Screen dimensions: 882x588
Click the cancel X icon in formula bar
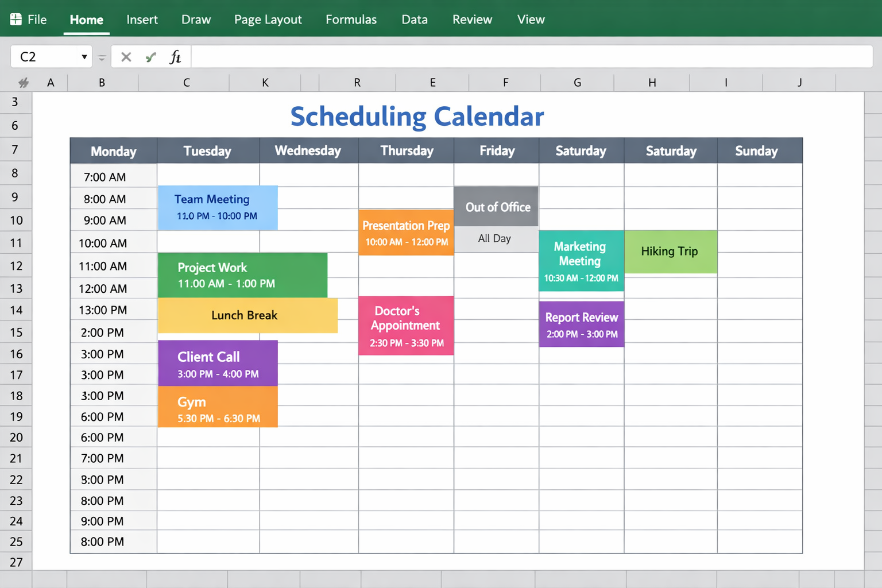126,57
